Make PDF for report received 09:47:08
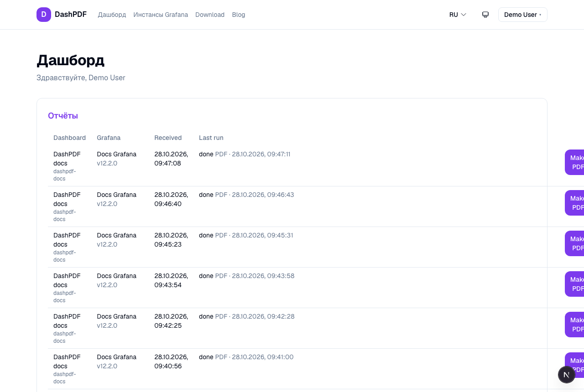 (574, 162)
